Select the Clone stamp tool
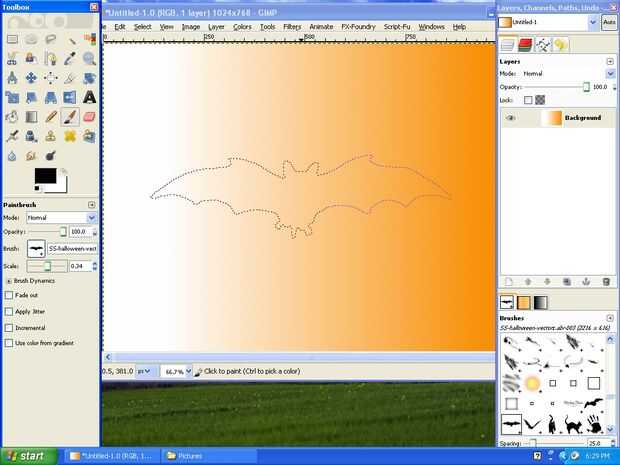 (x=51, y=136)
